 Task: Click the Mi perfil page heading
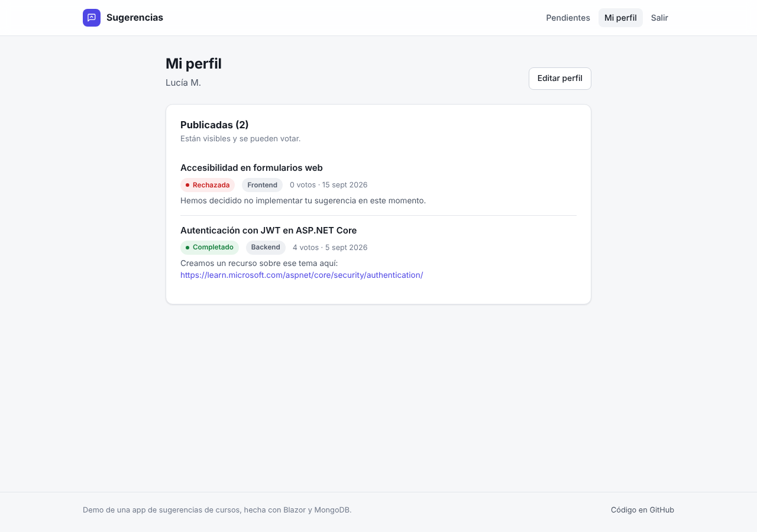193,64
